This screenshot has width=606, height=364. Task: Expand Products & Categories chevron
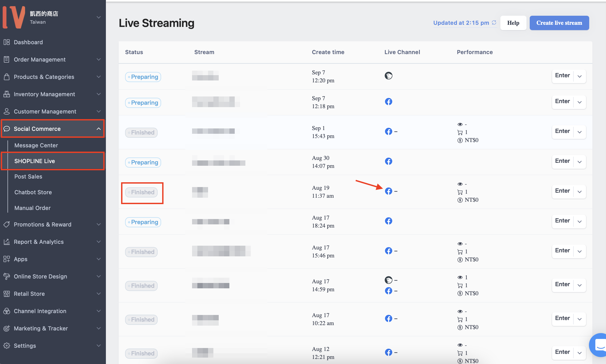(x=99, y=77)
